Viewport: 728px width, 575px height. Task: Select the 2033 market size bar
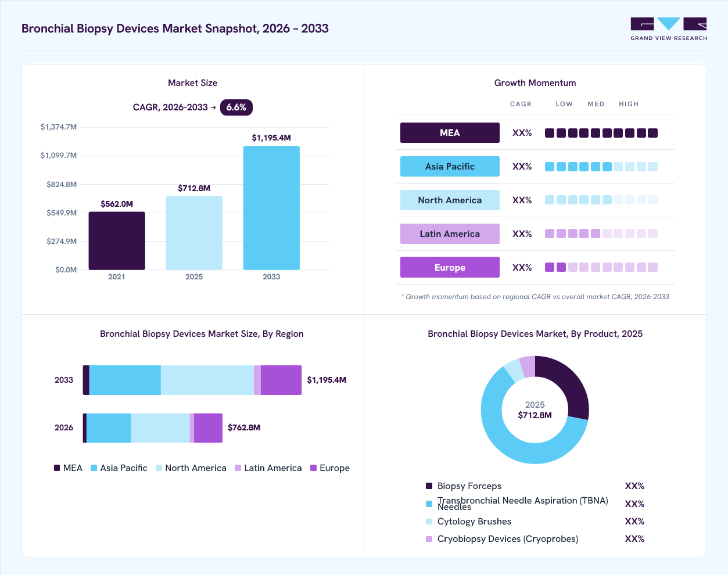click(x=271, y=208)
